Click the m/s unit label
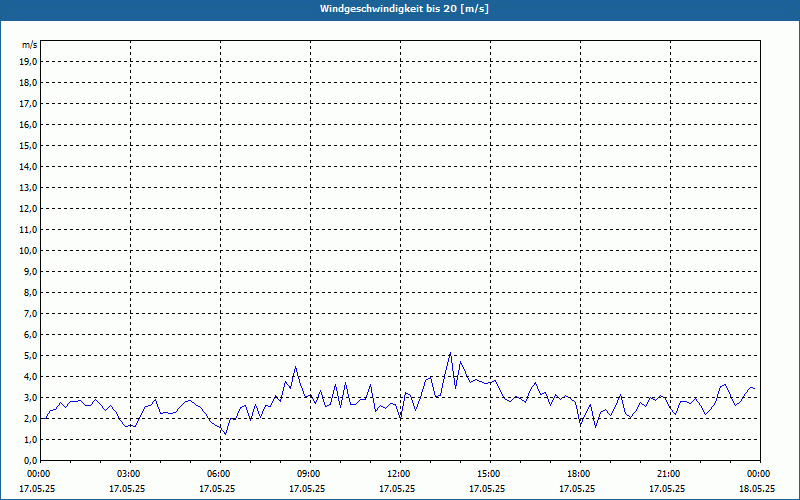This screenshot has height=500, width=800. tap(29, 45)
